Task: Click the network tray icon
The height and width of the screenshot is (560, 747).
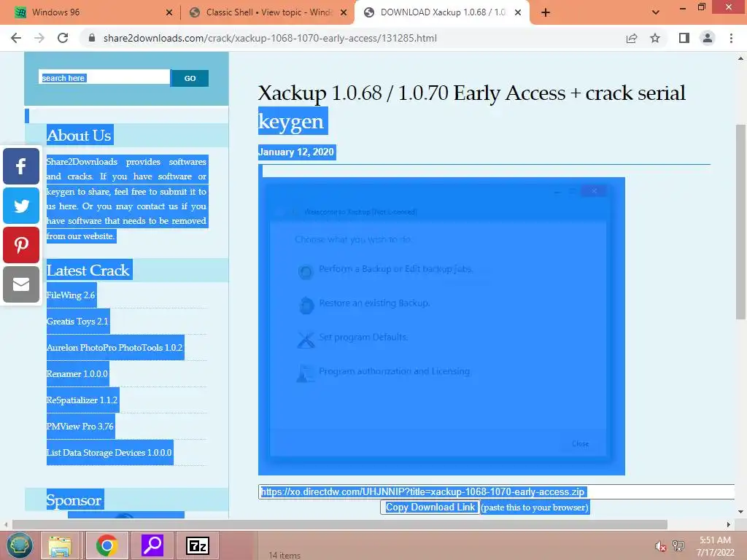Action: point(678,546)
